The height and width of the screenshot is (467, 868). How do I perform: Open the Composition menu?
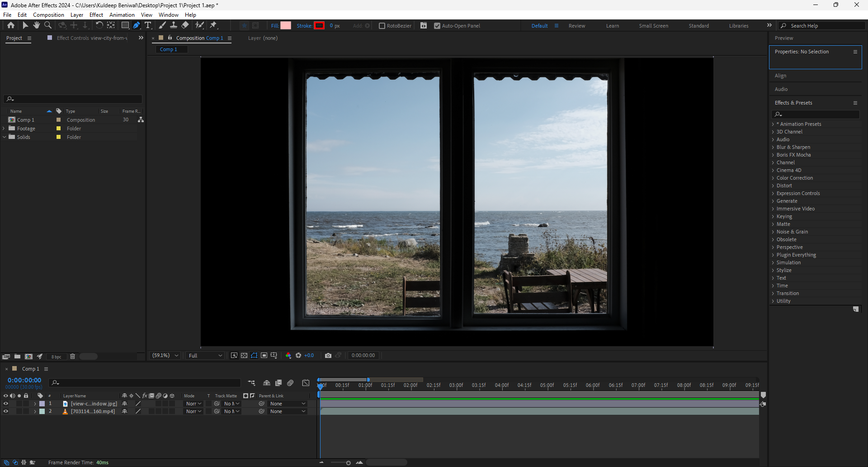point(48,15)
